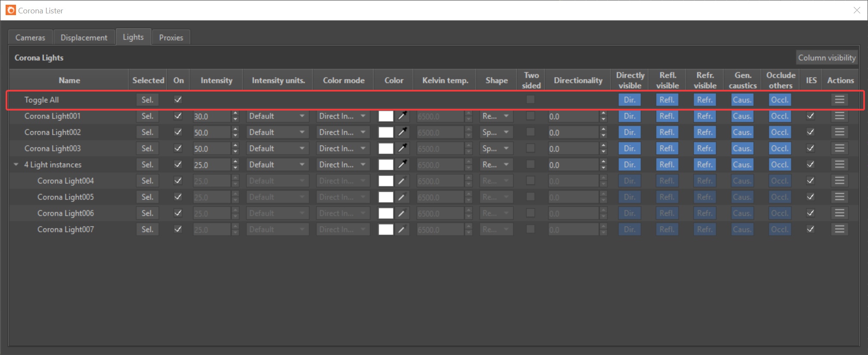Enable Two sided for Corona Light001
The height and width of the screenshot is (355, 868).
coord(531,116)
